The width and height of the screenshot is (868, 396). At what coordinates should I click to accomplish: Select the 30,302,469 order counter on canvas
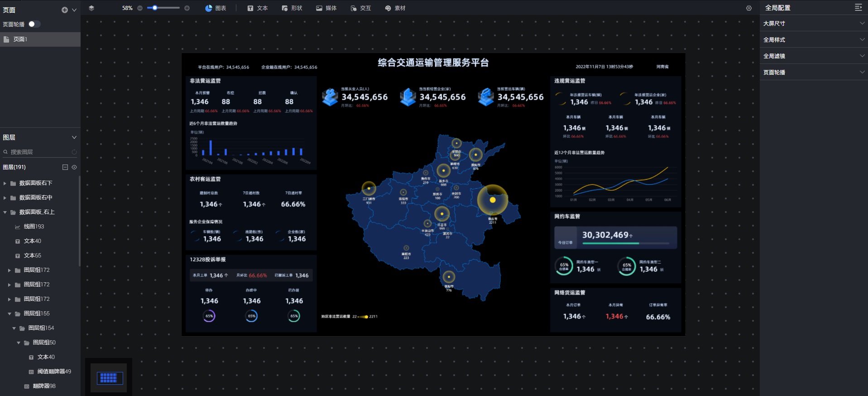pos(605,235)
